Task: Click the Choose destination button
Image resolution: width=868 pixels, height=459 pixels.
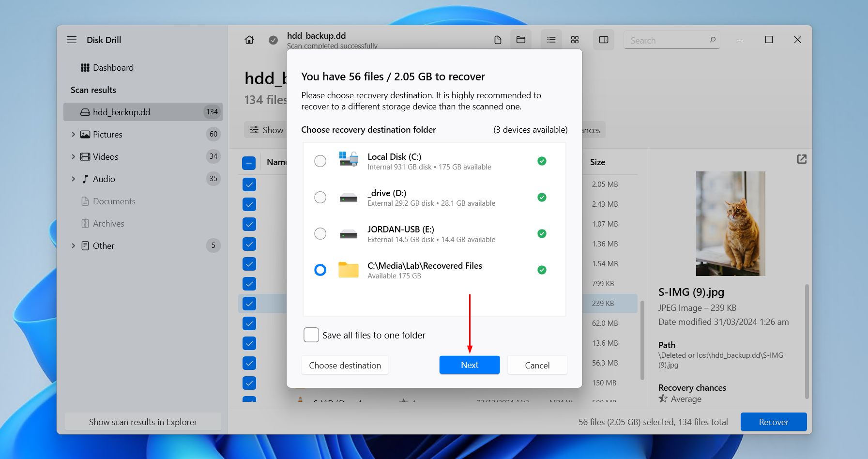Action: [x=345, y=365]
